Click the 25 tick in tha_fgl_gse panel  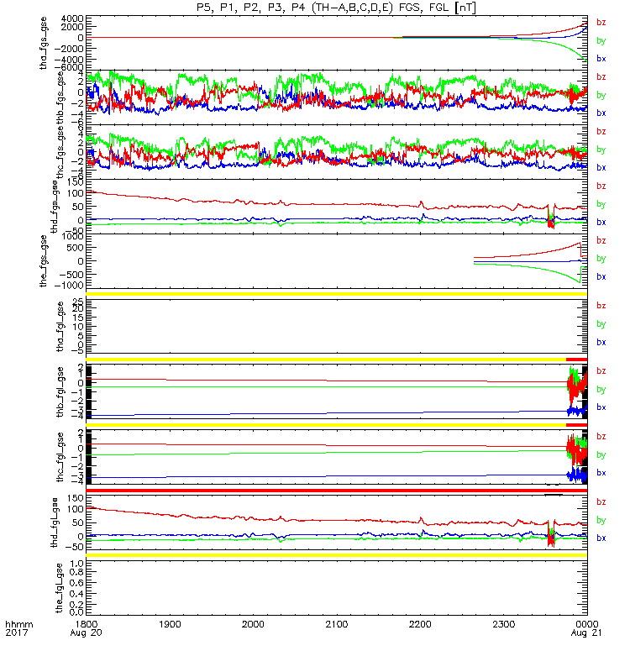click(x=78, y=301)
